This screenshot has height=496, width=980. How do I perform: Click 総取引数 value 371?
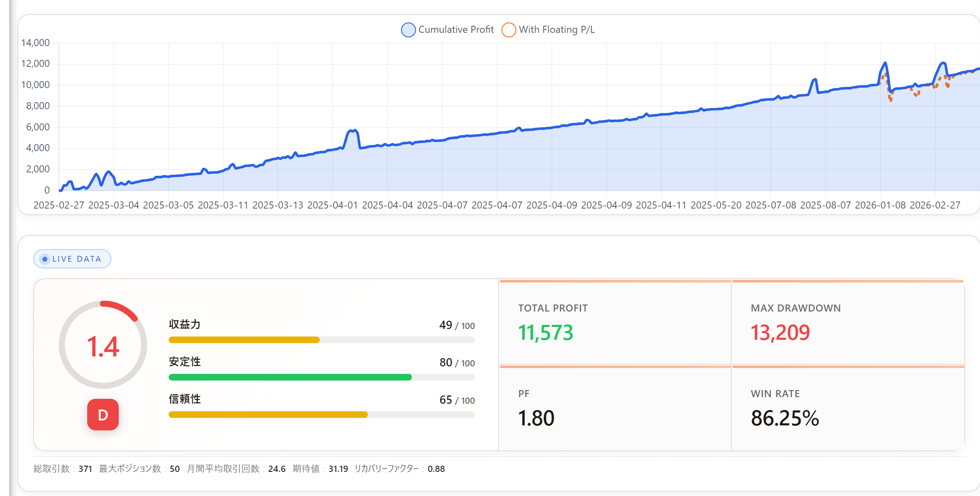point(85,469)
